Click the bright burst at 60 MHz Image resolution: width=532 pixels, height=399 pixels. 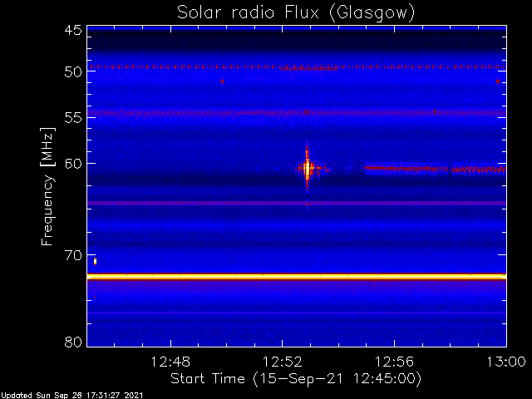coord(308,168)
